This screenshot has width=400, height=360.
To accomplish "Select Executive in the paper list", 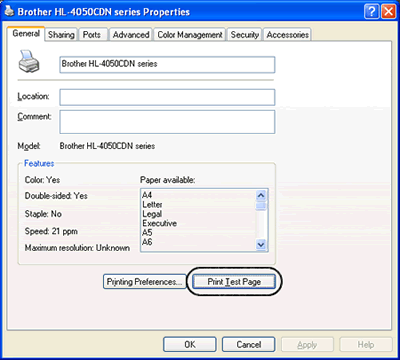I will click(x=159, y=223).
